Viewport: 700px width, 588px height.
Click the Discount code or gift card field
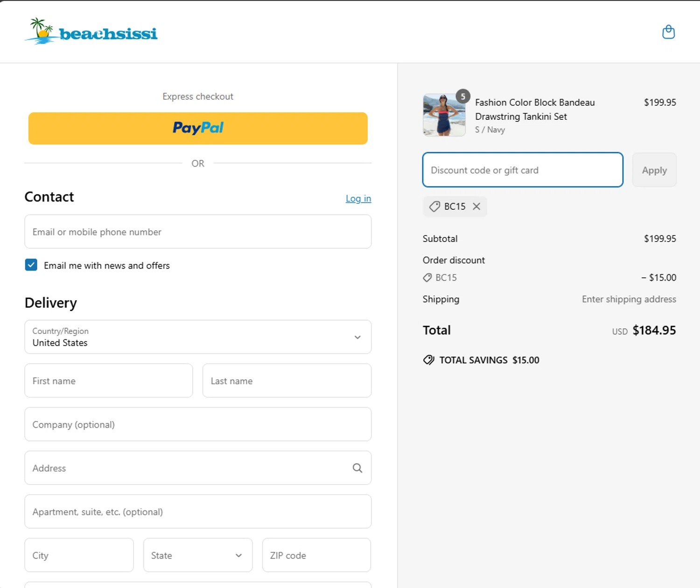click(x=523, y=170)
